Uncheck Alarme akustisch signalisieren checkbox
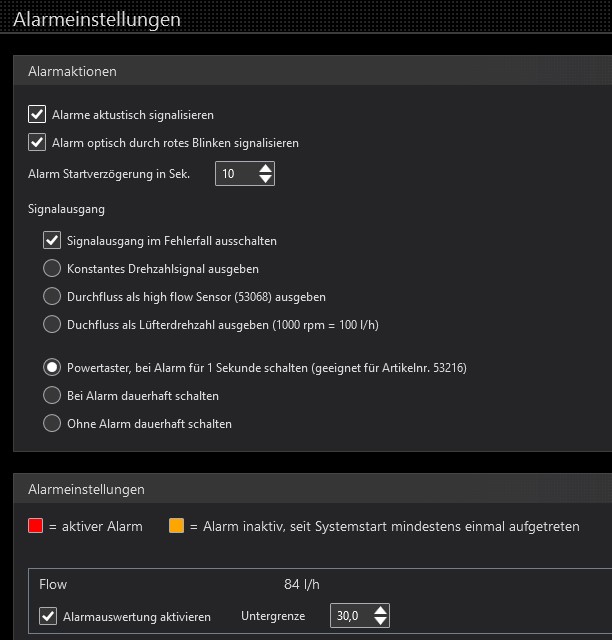This screenshot has height=640, width=612. click(38, 115)
